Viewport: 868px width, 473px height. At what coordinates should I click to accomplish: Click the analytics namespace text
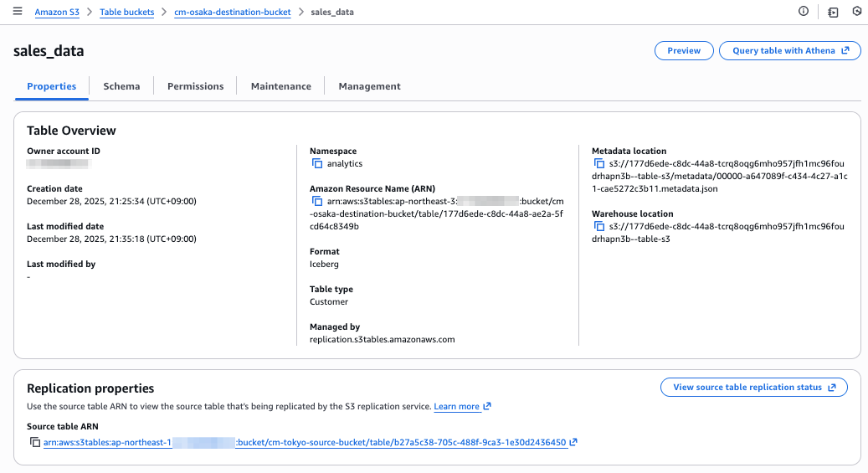pos(344,163)
